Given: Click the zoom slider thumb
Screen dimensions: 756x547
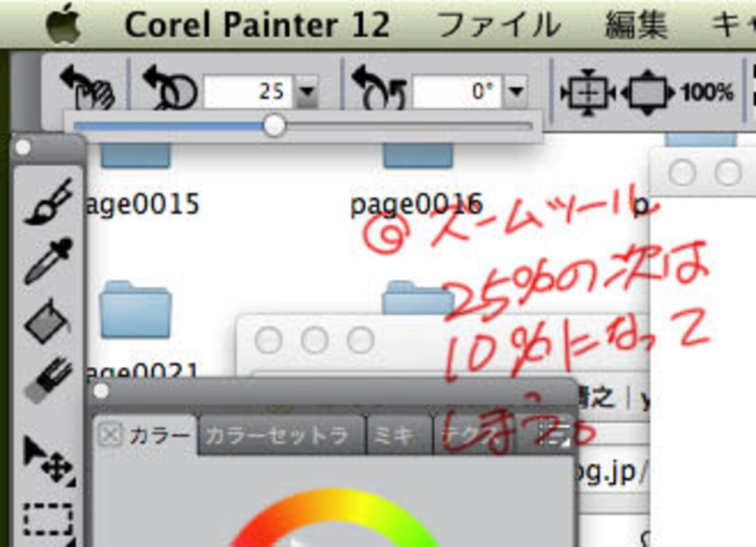Looking at the screenshot, I should pyautogui.click(x=274, y=125).
